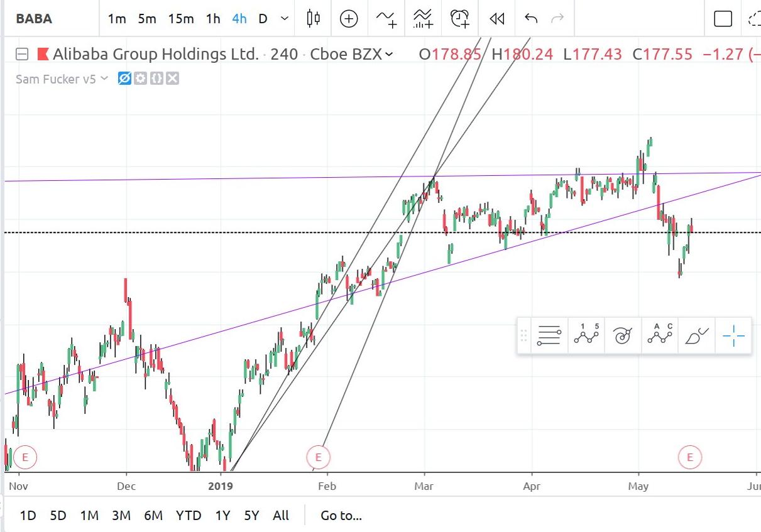Set date range to 1M
The image size is (761, 532).
point(89,516)
